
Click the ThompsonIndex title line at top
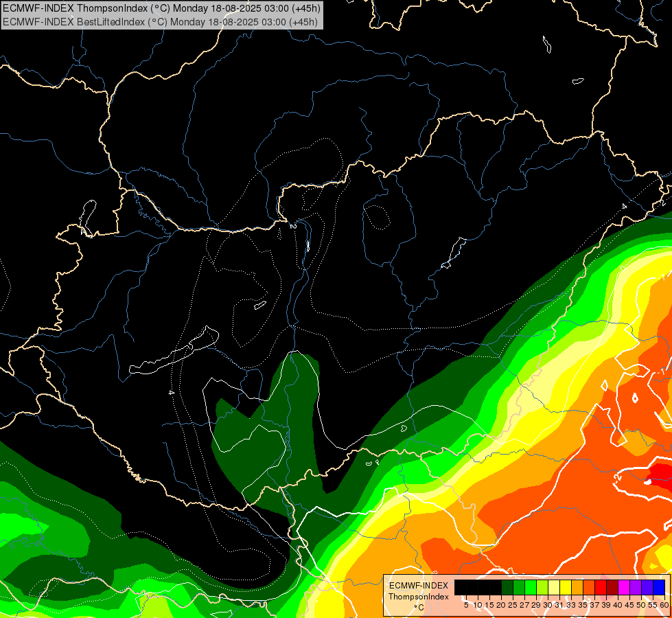coord(161,8)
